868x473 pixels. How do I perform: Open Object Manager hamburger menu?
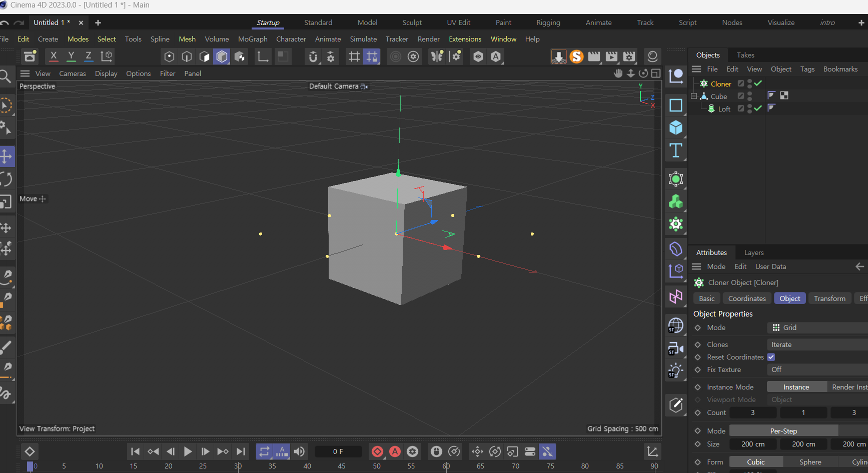tap(696, 69)
